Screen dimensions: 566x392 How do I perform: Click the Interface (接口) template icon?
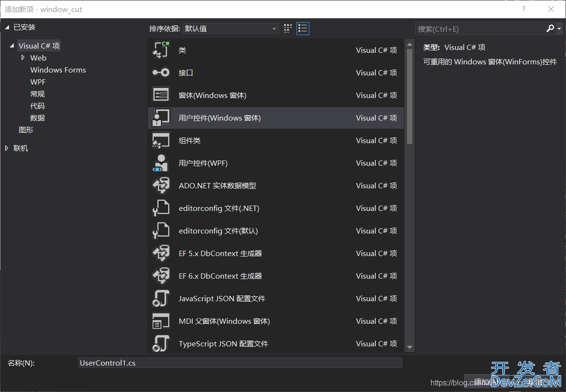pos(161,73)
